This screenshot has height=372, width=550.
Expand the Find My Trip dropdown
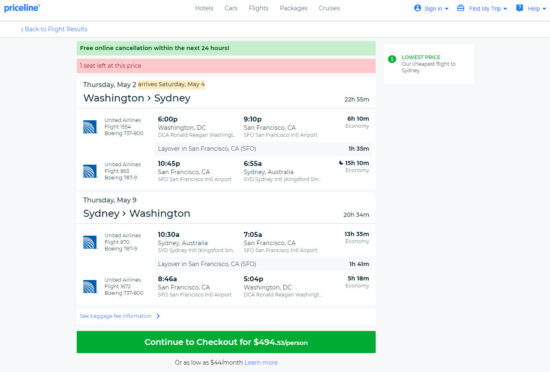pos(482,8)
